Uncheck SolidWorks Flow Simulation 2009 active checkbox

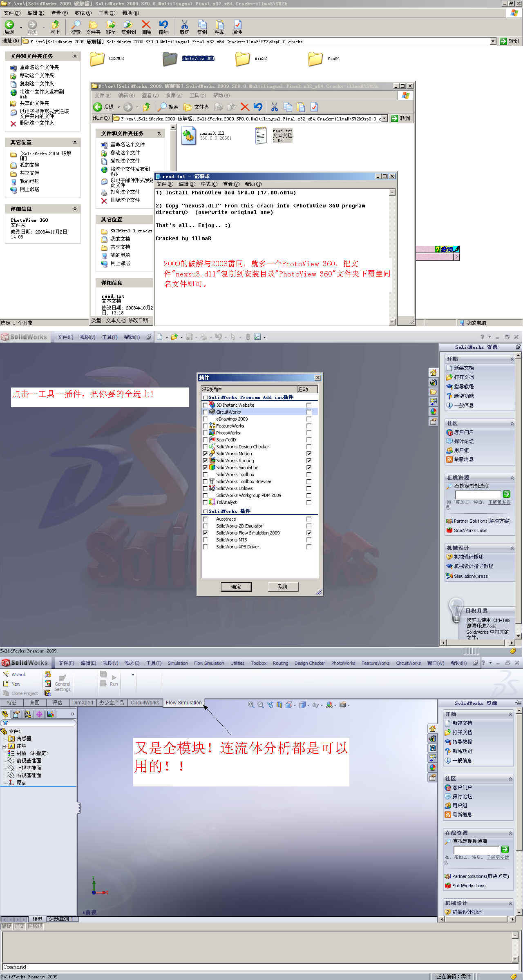205,533
